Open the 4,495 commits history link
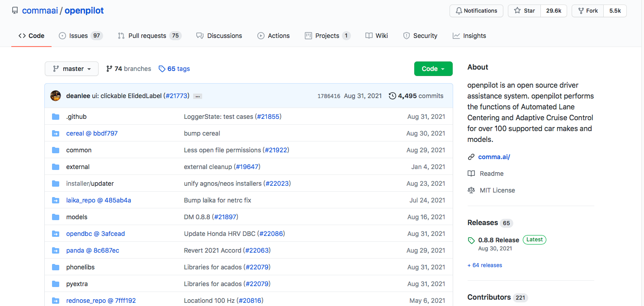The image size is (644, 306). 416,96
